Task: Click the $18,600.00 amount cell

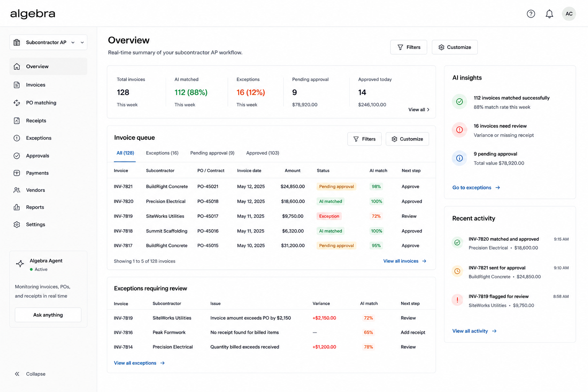Action: coord(293,201)
